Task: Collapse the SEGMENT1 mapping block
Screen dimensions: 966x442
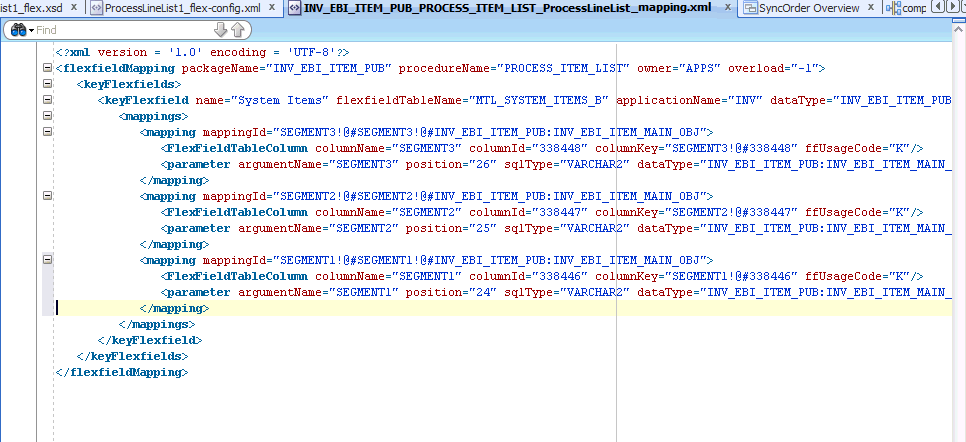Action: 47,260
